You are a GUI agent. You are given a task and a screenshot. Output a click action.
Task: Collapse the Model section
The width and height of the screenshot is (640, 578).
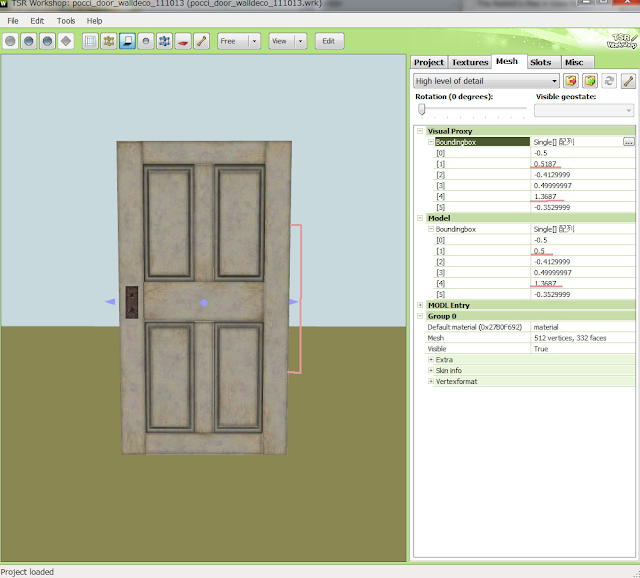coord(420,218)
